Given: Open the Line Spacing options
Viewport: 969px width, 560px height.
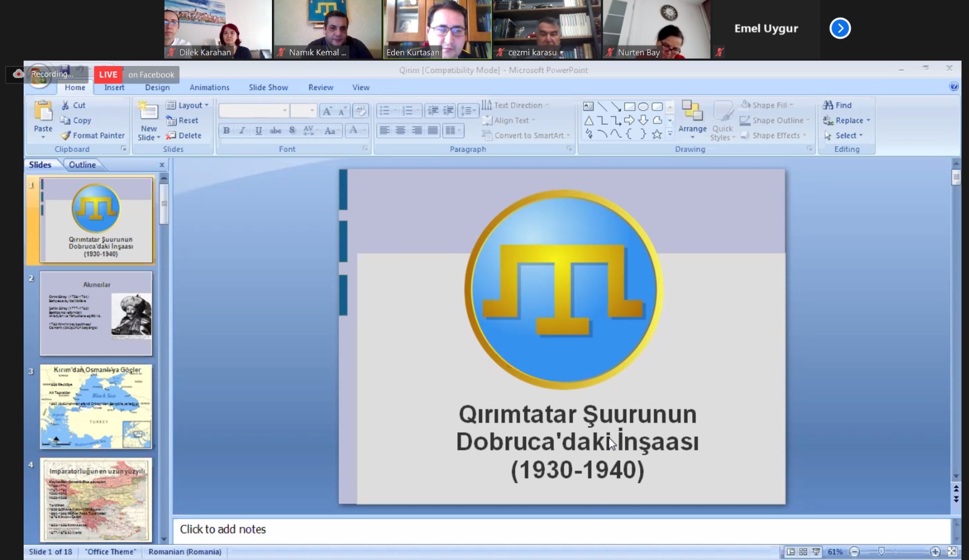Looking at the screenshot, I should click(468, 111).
